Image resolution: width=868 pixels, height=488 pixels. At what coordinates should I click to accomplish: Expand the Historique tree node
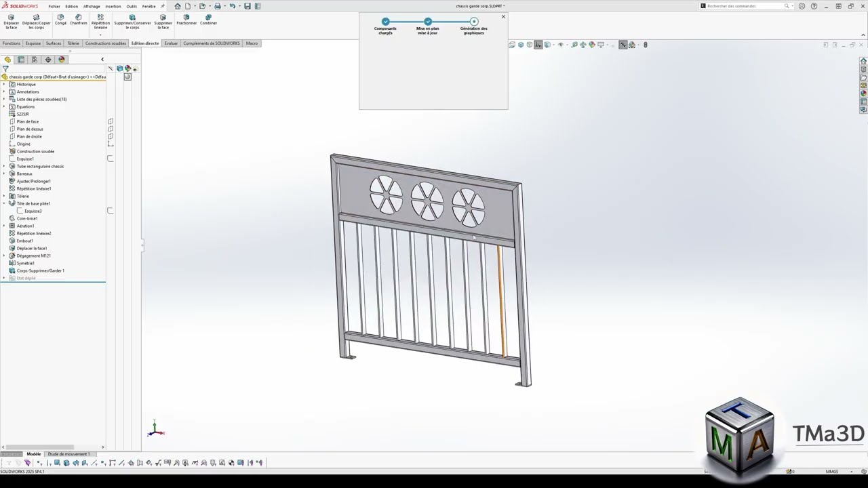tap(4, 84)
